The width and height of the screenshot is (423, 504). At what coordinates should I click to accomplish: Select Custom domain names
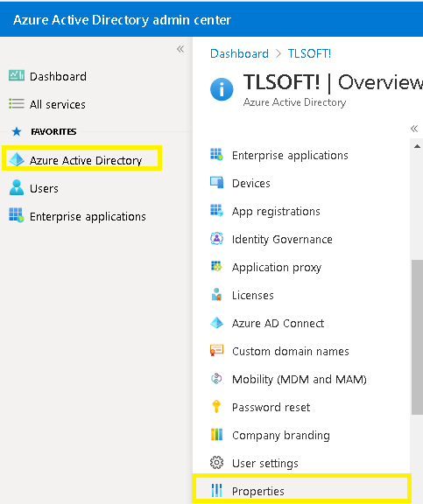tap(291, 351)
